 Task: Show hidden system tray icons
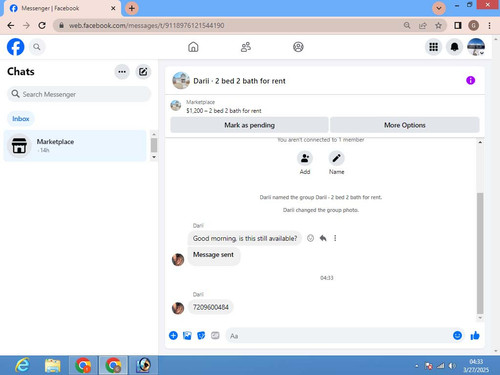417,366
